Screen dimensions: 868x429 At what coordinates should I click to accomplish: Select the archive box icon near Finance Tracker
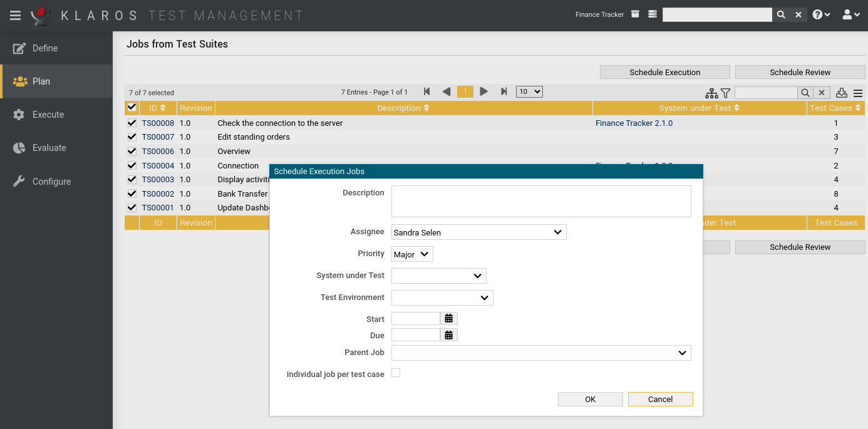pyautogui.click(x=635, y=14)
